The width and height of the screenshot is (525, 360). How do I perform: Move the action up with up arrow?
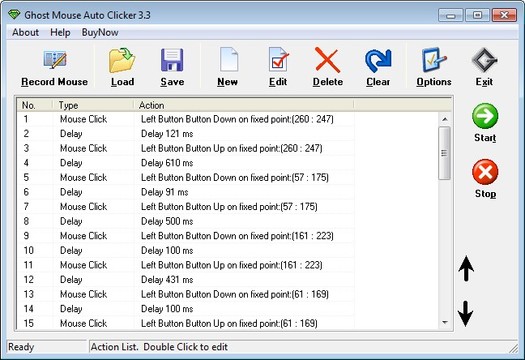466,268
